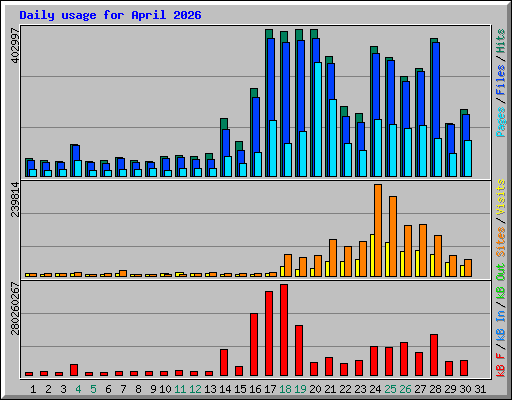This screenshot has width=512, height=400.
Task: Click the 402997 axis value label
Action: pos(16,45)
